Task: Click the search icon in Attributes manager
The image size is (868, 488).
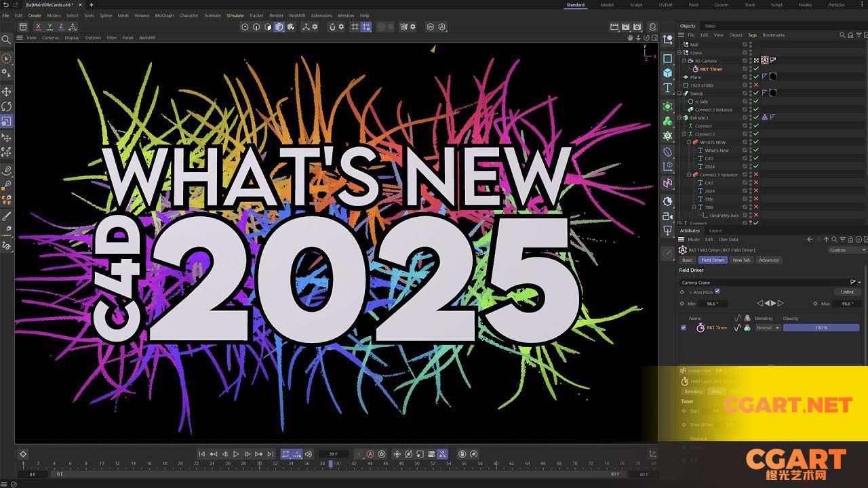Action: 834,239
